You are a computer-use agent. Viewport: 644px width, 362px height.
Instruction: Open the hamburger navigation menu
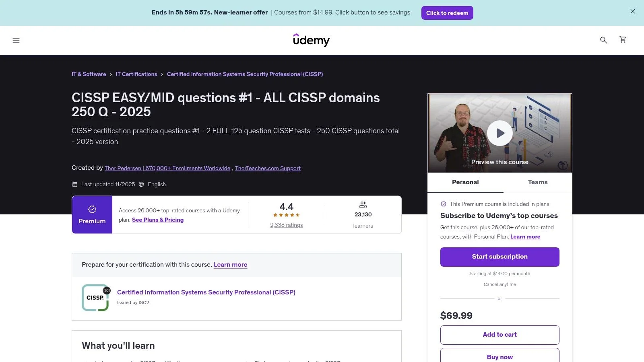[x=16, y=40]
